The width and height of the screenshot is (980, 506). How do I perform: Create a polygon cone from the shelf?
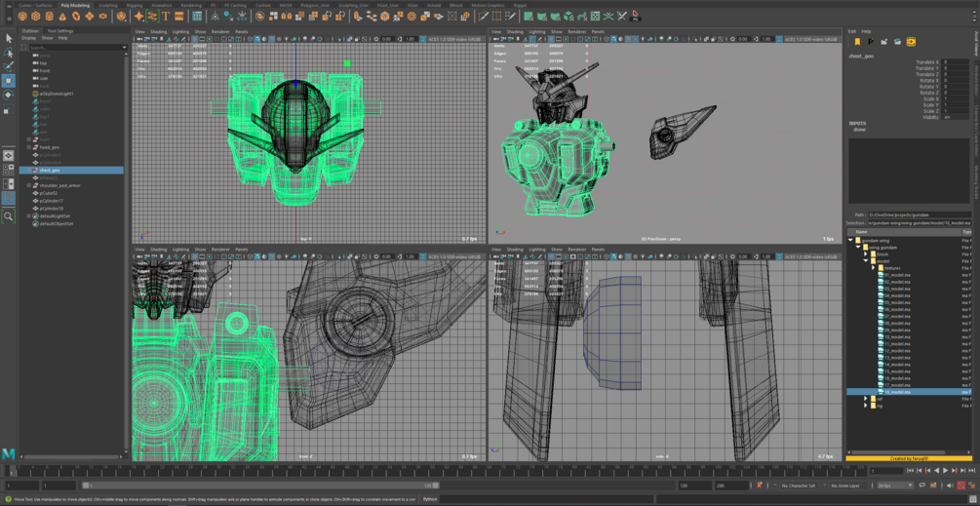(x=62, y=16)
